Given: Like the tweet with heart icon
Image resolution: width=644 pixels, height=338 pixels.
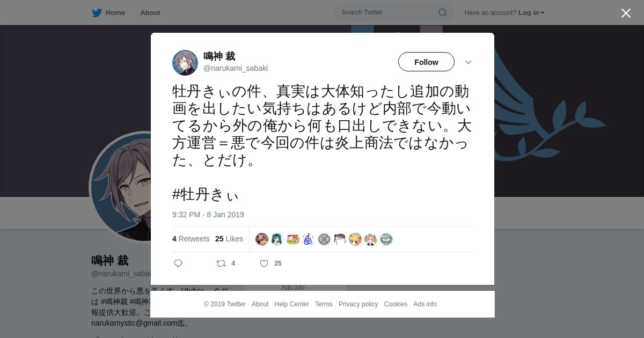Looking at the screenshot, I should point(264,263).
